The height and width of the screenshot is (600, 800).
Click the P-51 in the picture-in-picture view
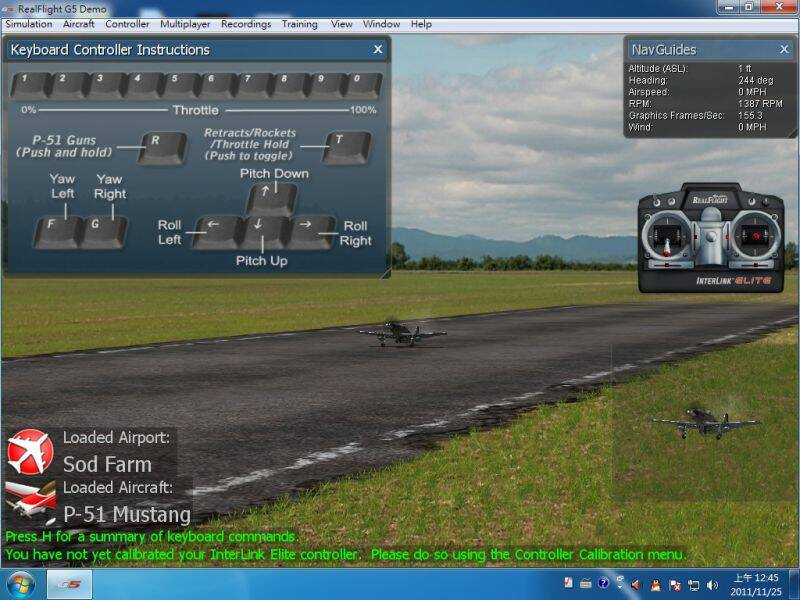click(x=707, y=423)
